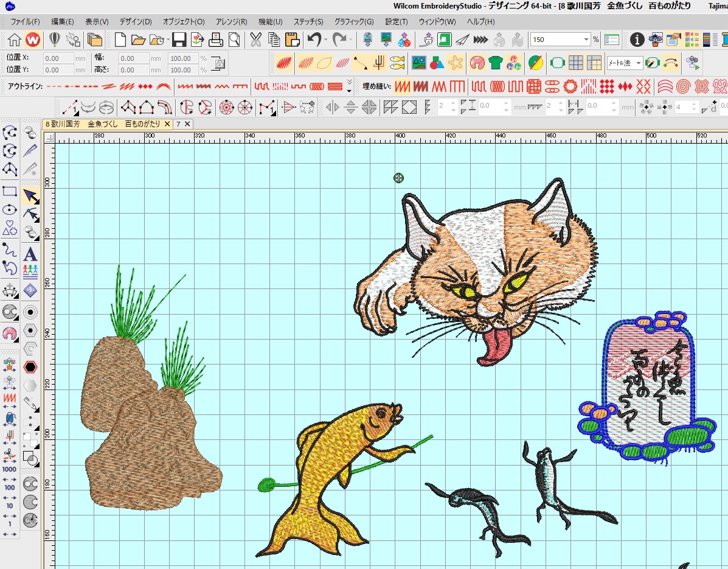
Task: Expand the redo history arrow
Action: pyautogui.click(x=350, y=40)
